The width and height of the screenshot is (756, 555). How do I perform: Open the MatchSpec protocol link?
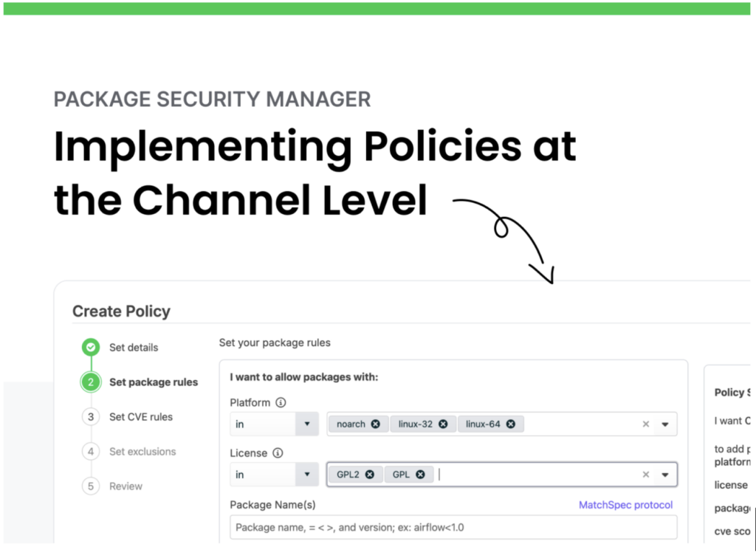coord(625,505)
